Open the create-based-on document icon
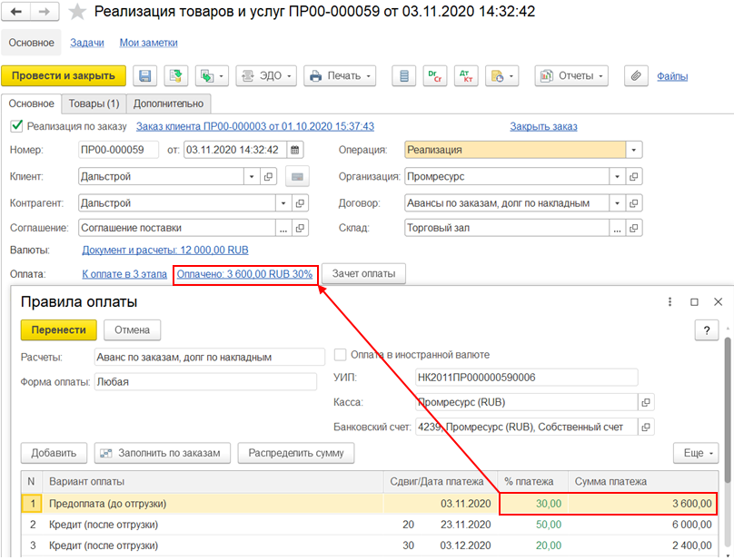This screenshot has height=560, width=734. click(212, 76)
